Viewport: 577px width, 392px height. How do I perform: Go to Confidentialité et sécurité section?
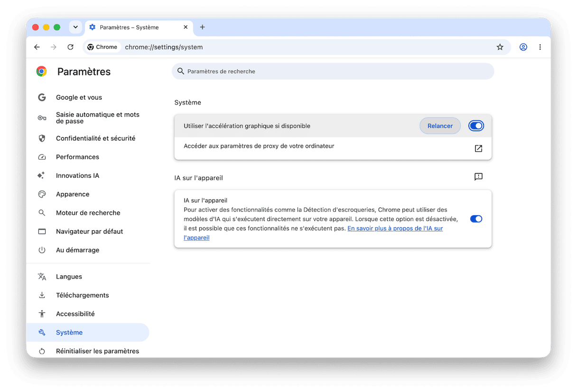(88, 138)
